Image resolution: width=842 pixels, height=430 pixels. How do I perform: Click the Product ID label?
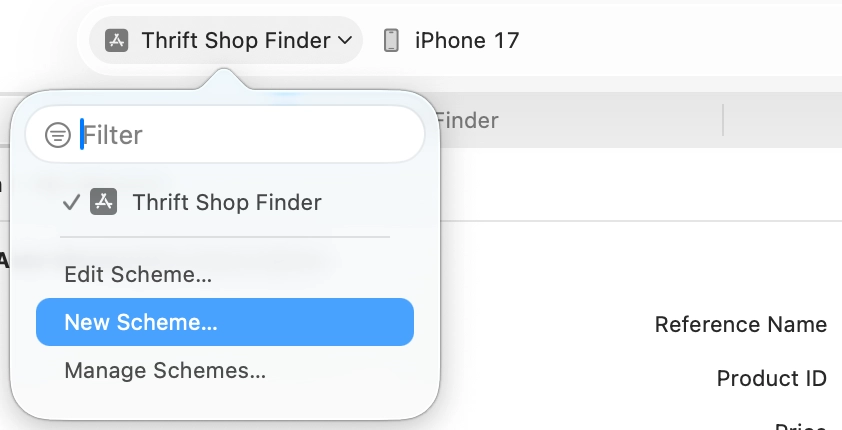(771, 379)
